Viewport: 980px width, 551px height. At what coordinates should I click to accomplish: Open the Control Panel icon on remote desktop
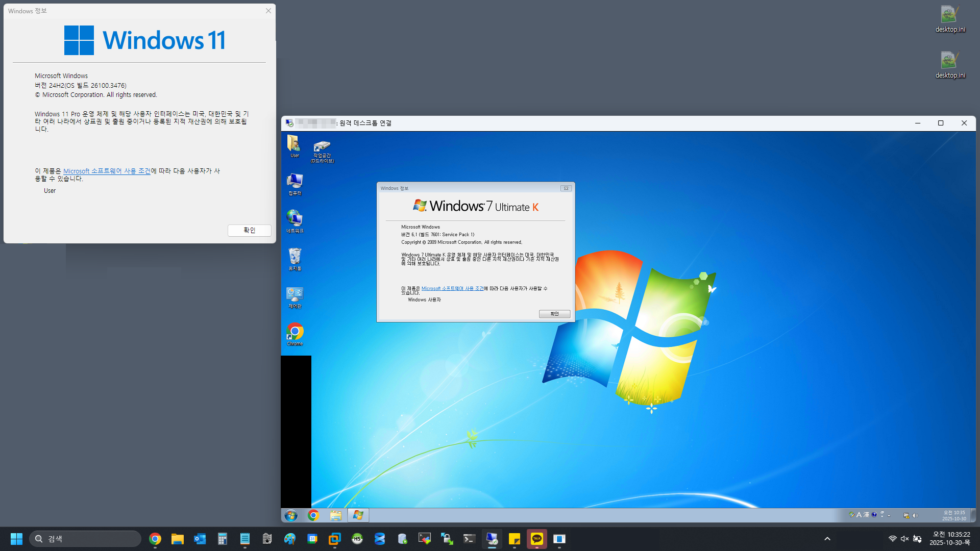coord(295,295)
